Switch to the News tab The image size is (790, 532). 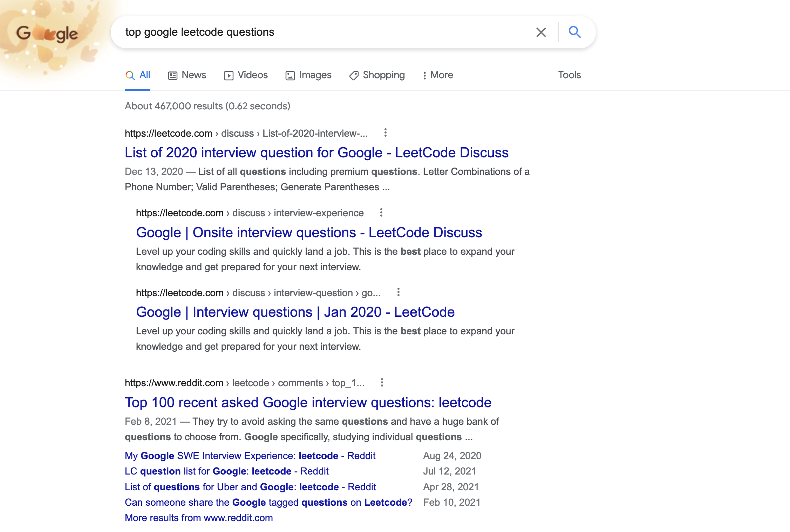coord(187,75)
